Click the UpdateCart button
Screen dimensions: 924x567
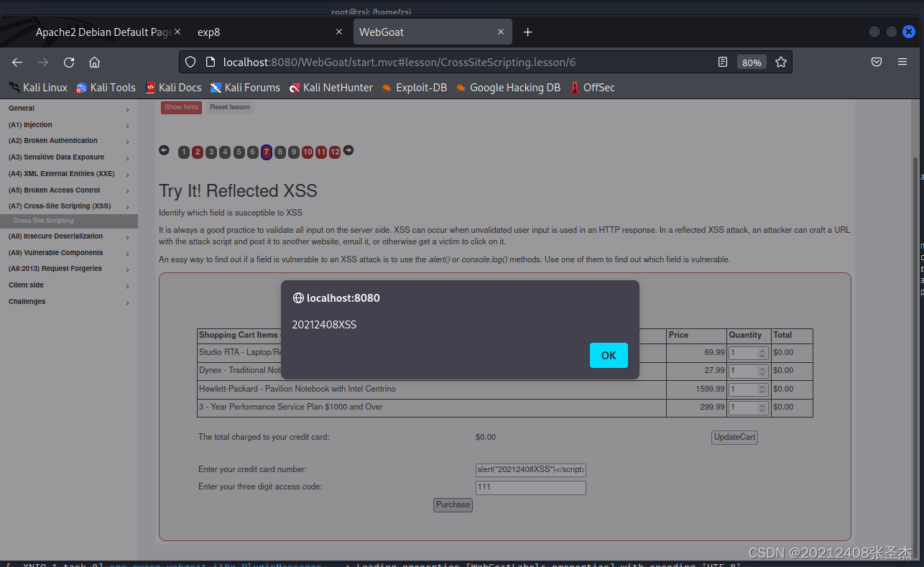pyautogui.click(x=734, y=437)
